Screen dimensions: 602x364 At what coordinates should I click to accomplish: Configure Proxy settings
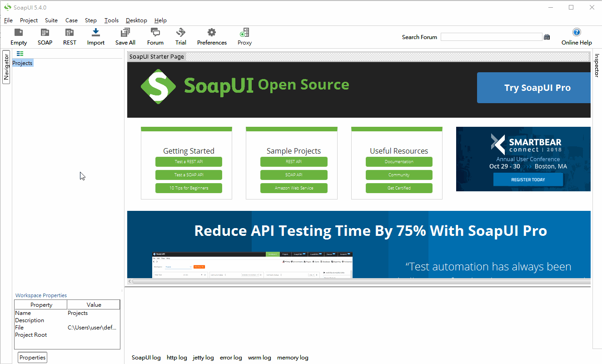244,36
